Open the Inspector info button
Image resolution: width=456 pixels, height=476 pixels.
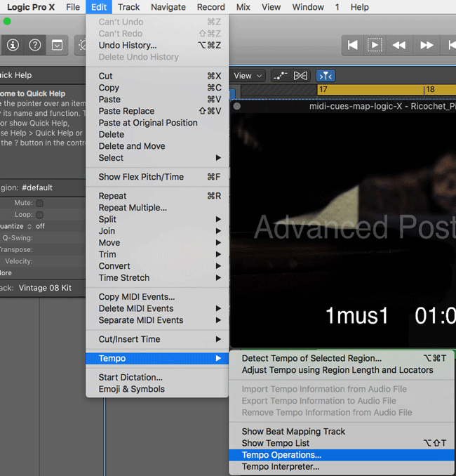point(13,45)
